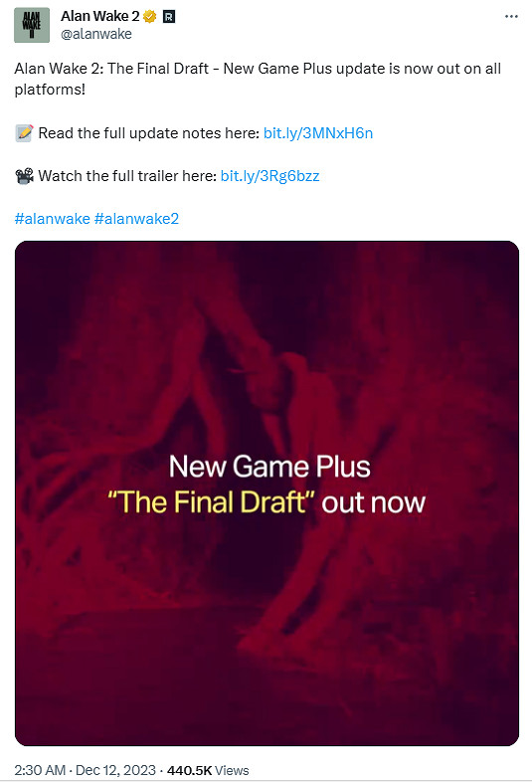Viewport: 532px width, 782px height.
Task: Click the @alanwake handle
Action: click(x=96, y=34)
